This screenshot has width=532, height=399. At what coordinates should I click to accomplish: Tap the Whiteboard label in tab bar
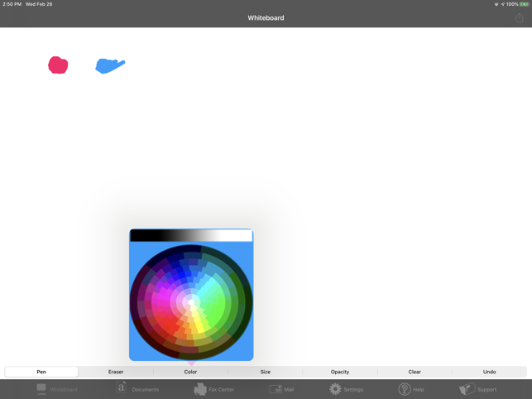tap(64, 390)
